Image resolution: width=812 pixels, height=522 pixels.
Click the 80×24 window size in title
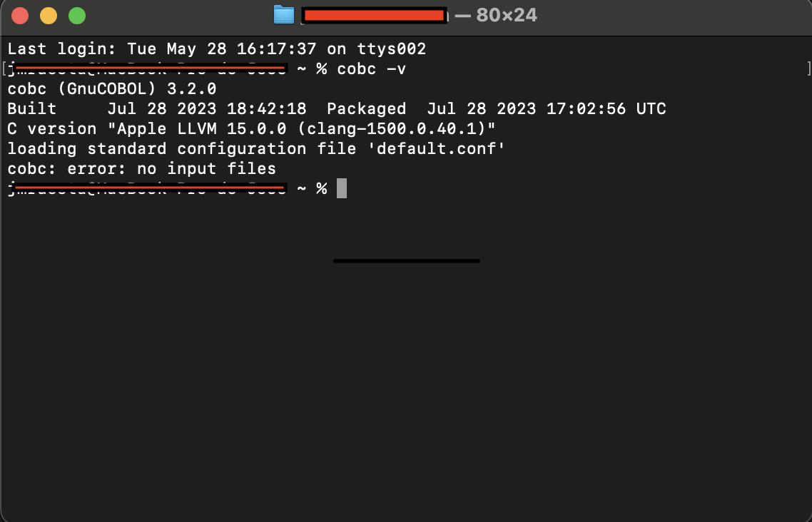(506, 15)
